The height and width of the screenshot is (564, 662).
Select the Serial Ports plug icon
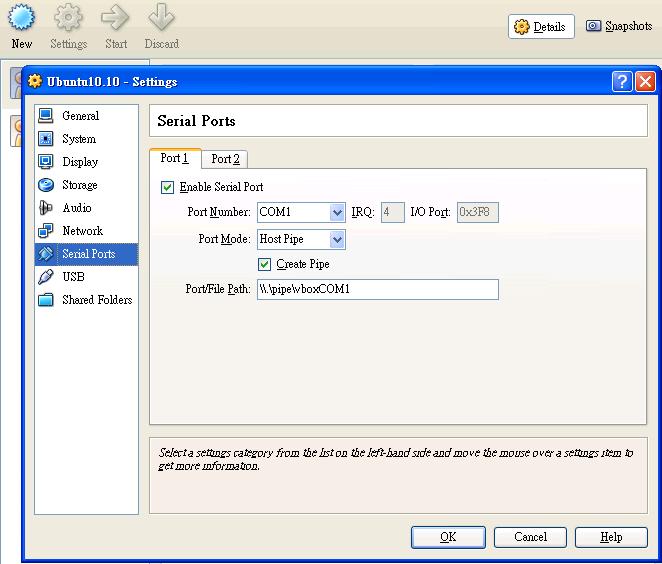(x=46, y=254)
